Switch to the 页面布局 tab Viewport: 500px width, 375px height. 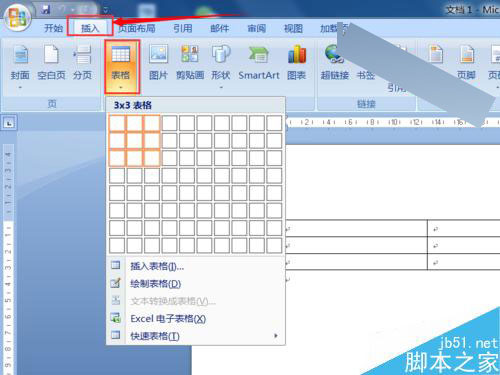(x=137, y=28)
